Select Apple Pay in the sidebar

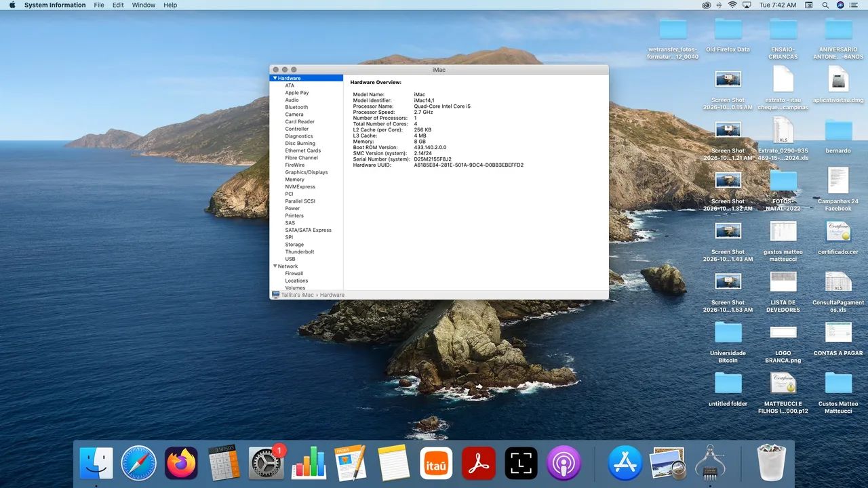click(297, 93)
